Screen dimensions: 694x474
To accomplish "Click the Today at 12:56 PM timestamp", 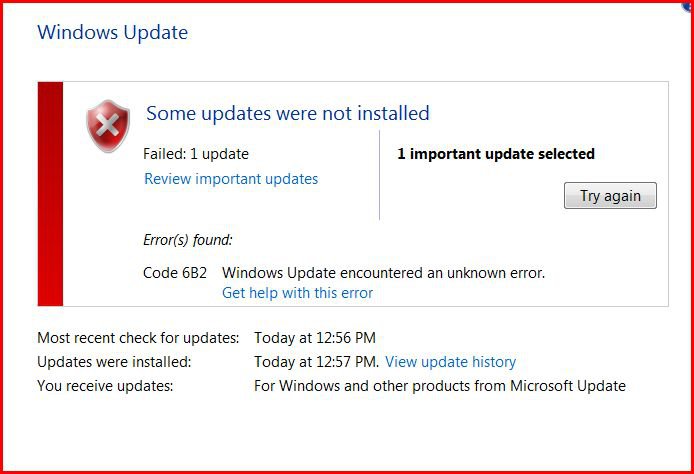I will [x=315, y=338].
